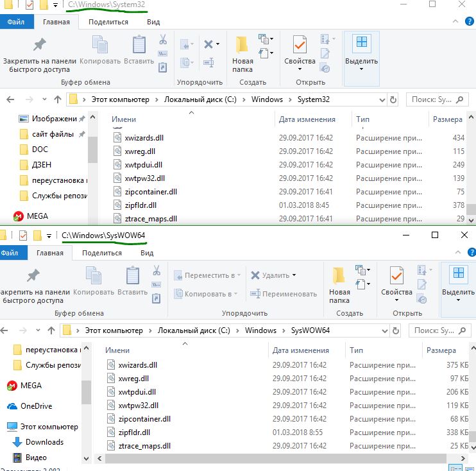This screenshot has height=471, width=476.
Task: Click search box in SysWOW64 window
Action: (x=440, y=330)
